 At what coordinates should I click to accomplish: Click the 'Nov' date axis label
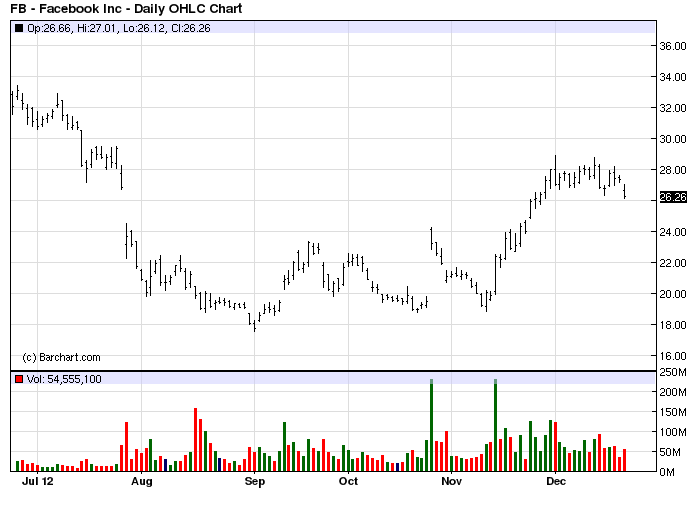(x=451, y=481)
